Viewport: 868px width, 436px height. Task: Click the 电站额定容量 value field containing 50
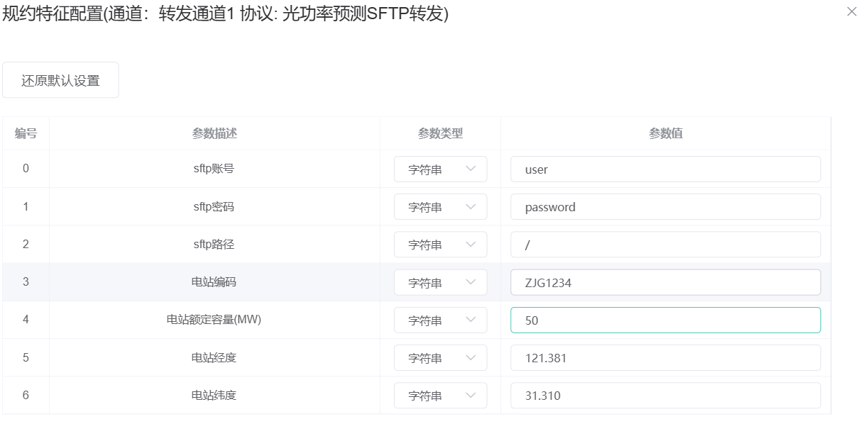pyautogui.click(x=666, y=320)
